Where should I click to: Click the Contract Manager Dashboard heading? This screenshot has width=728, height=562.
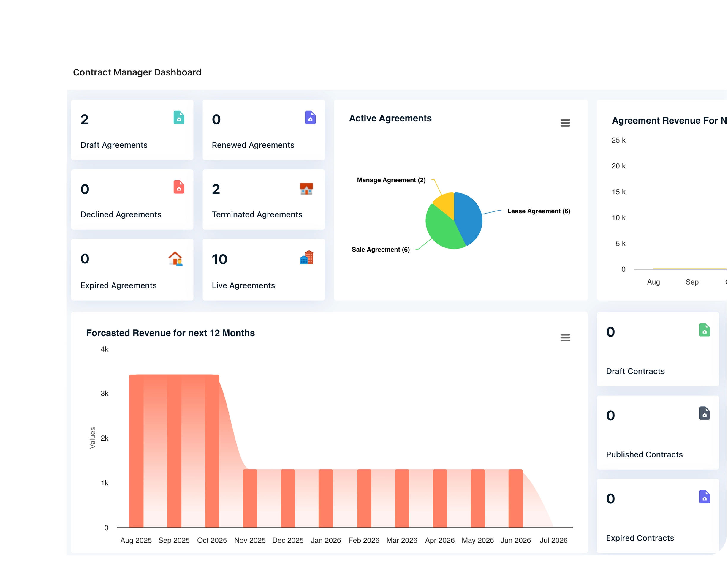point(137,72)
